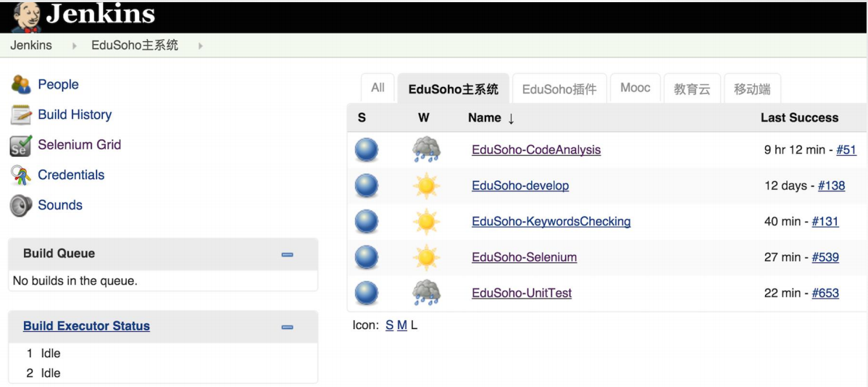Click blue status ball for EduSoho-UnitTest
This screenshot has height=387, width=868.
pyautogui.click(x=367, y=294)
